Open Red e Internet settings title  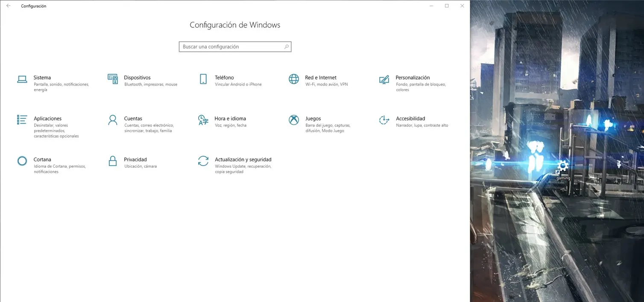pos(321,78)
